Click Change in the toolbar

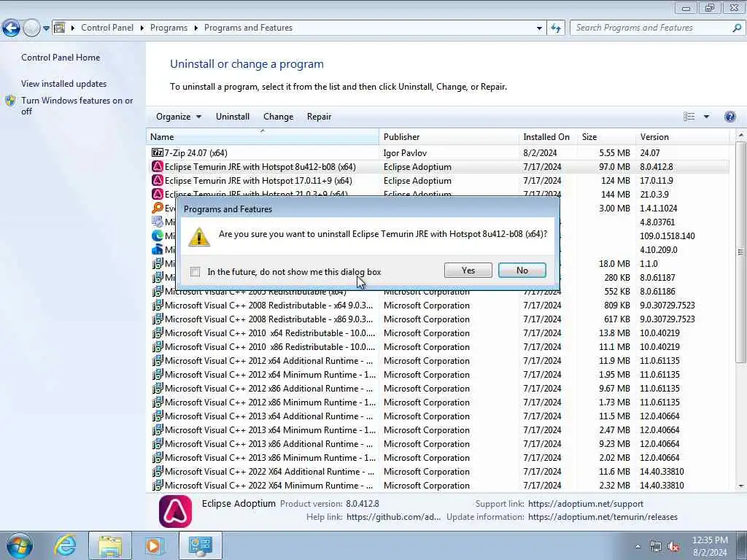(278, 117)
